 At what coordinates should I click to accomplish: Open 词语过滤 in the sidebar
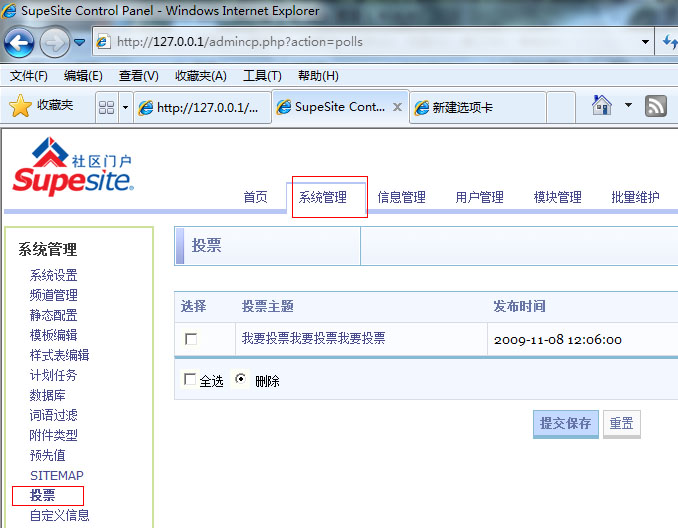[54, 415]
